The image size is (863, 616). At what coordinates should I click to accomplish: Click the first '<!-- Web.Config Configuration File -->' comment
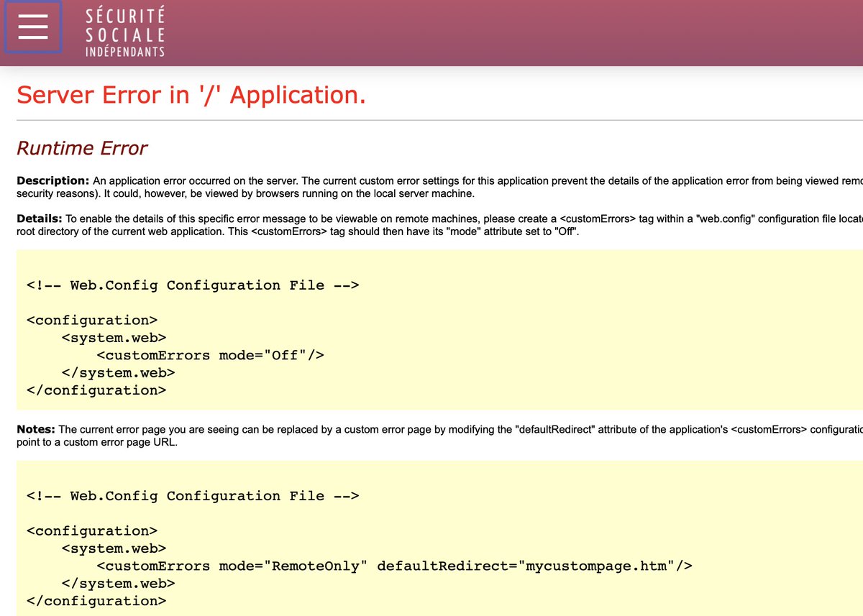[193, 285]
